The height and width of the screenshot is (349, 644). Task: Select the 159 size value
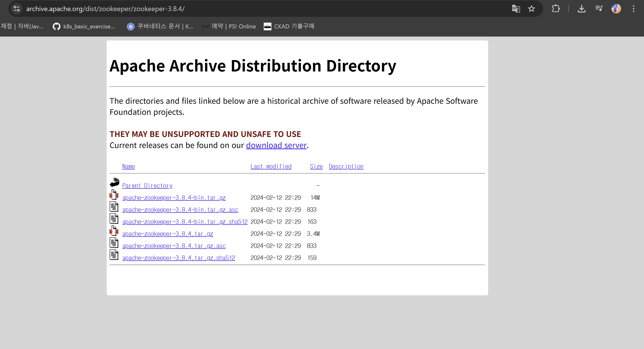312,258
